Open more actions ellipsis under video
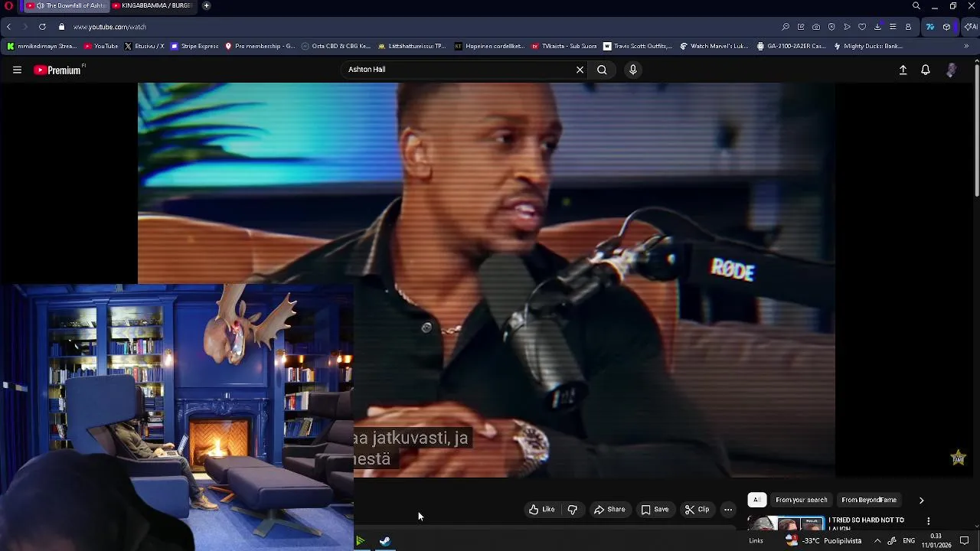Image resolution: width=980 pixels, height=551 pixels. (728, 510)
